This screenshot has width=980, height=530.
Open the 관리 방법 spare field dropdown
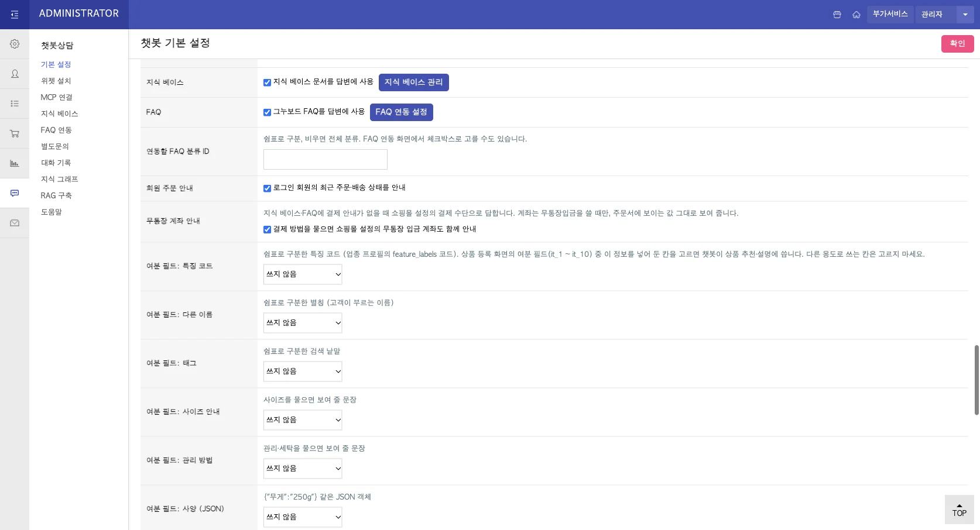[x=303, y=469]
